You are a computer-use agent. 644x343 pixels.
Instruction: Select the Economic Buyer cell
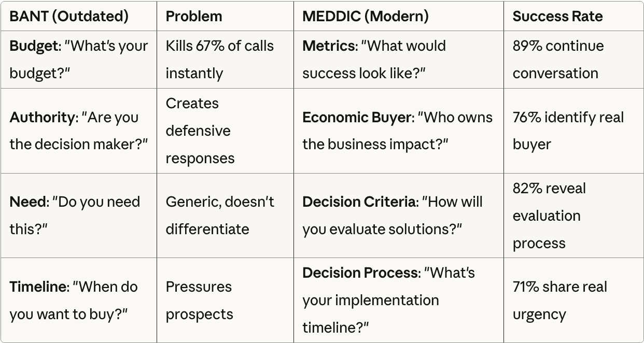397,131
